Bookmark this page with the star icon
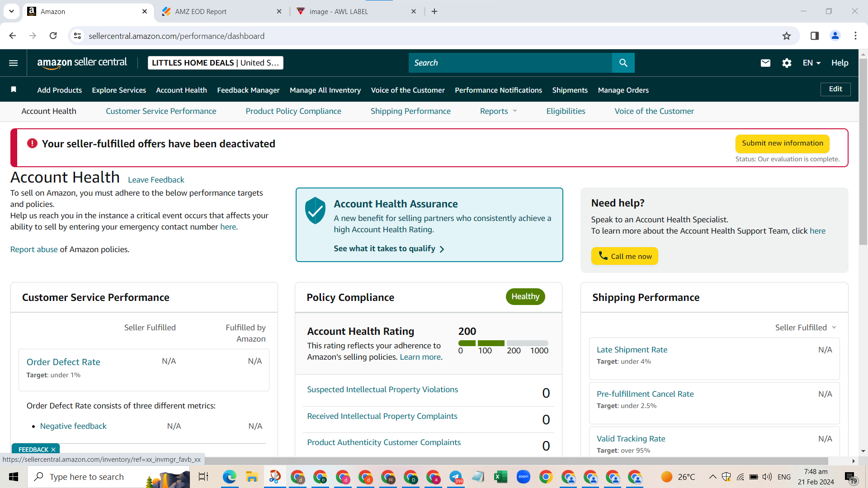Image resolution: width=868 pixels, height=488 pixels. click(787, 36)
